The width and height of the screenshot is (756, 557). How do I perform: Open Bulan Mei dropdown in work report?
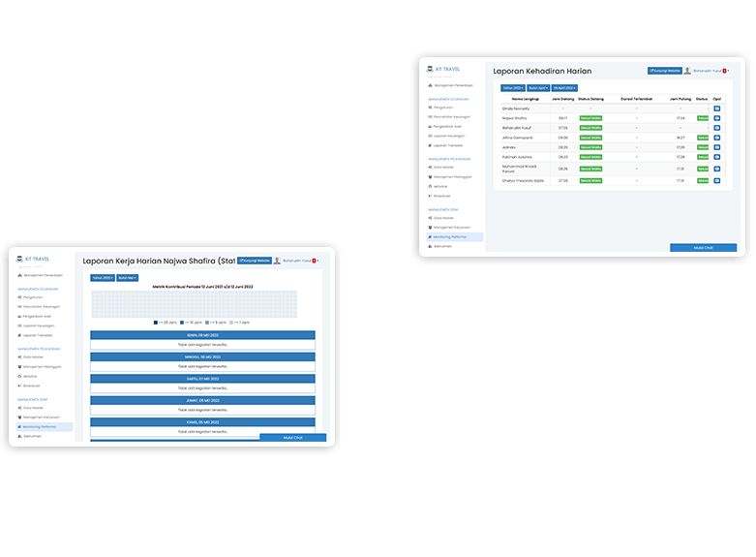(x=128, y=277)
